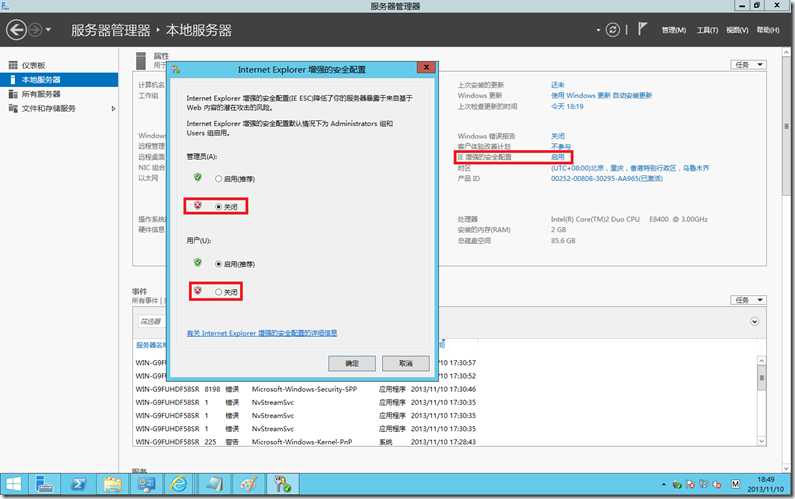
Task: Click the 仪表板 sidebar icon
Action: click(13, 65)
